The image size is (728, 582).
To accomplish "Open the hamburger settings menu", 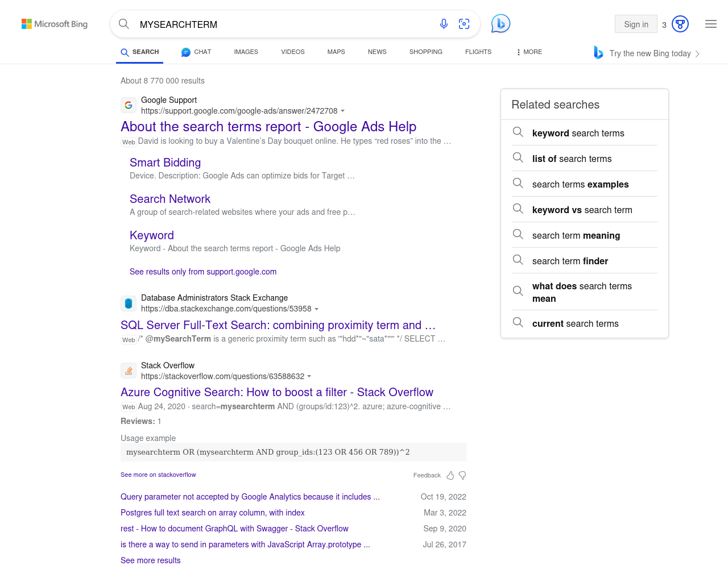I will 711,24.
